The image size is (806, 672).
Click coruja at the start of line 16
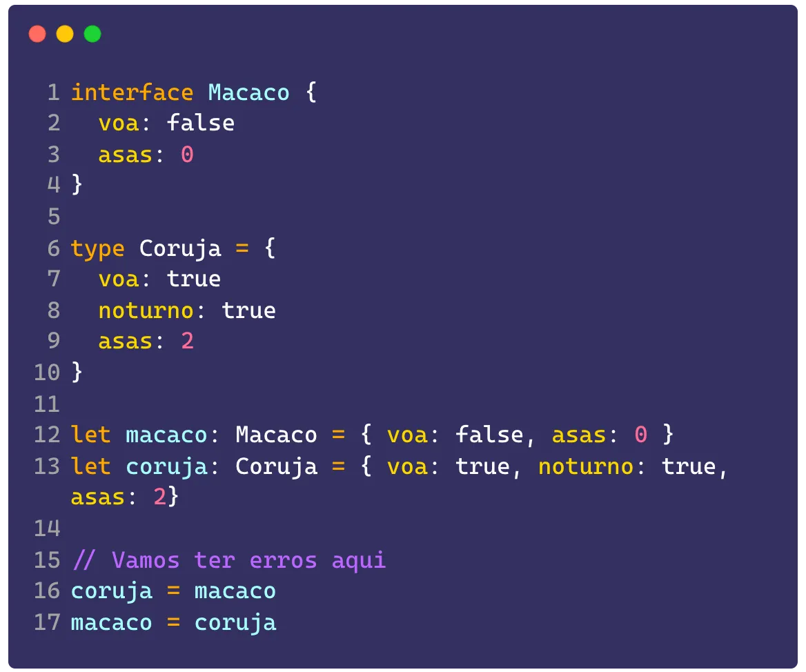[112, 592]
